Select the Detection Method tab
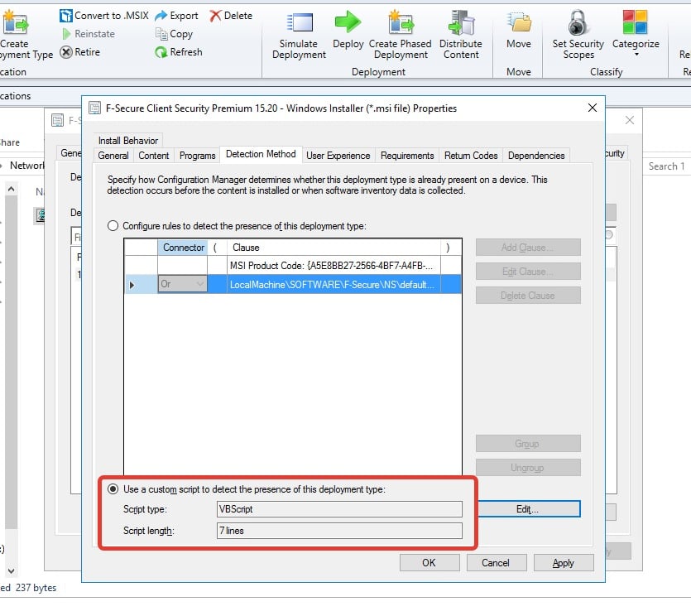691x616 pixels. point(261,154)
